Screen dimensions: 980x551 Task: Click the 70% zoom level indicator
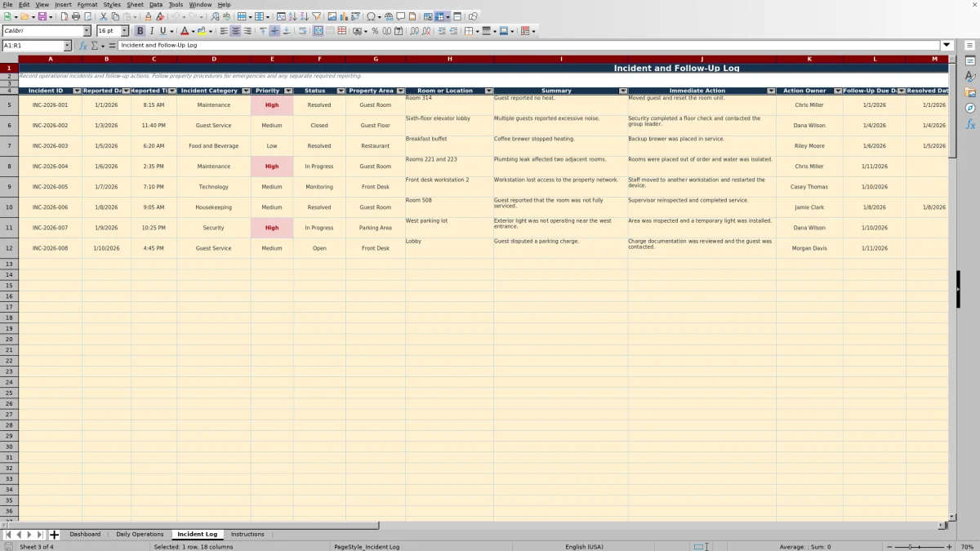(x=967, y=546)
